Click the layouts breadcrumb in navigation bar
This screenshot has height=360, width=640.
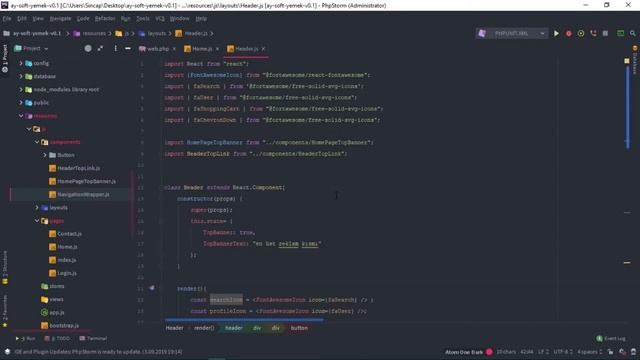click(156, 33)
